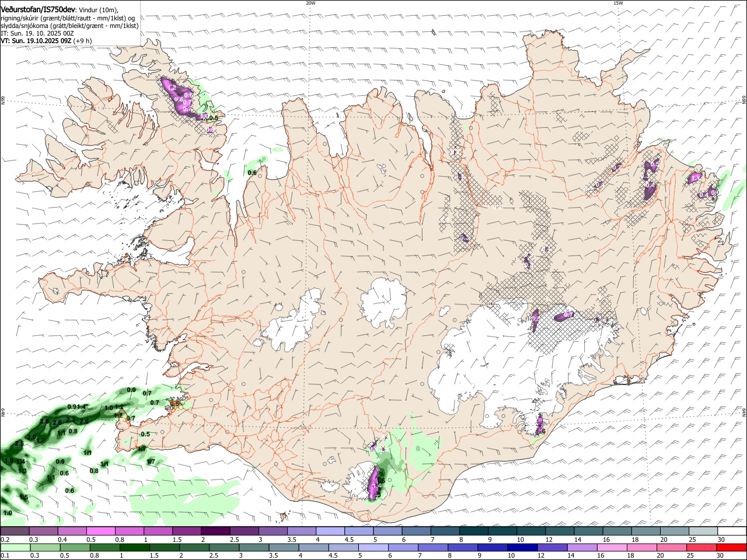The height and width of the screenshot is (560, 747).
Task: Click the 'VT: Sun. 19.10.2025 09Z' valid time
Action: coord(36,41)
